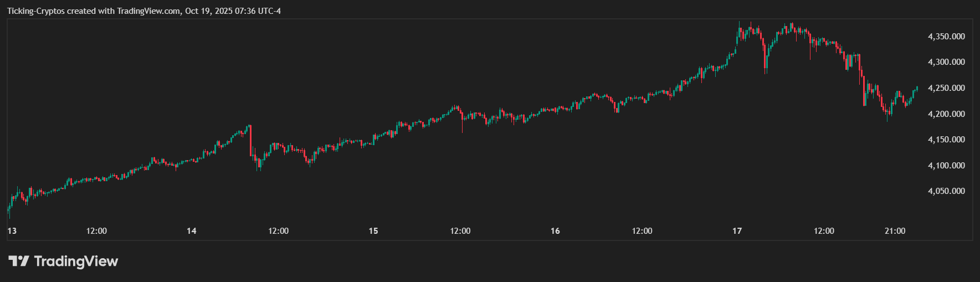Click the 4,250.000 price level label
980x282 pixels.
(946, 88)
